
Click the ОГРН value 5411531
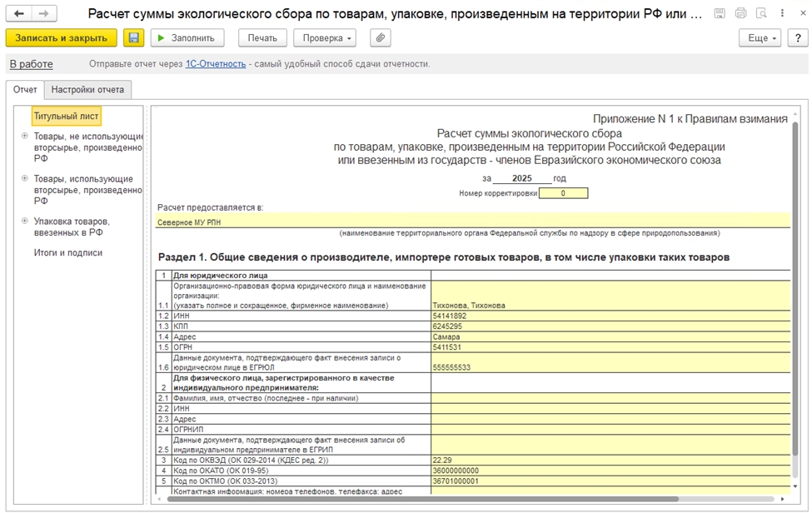click(x=610, y=346)
